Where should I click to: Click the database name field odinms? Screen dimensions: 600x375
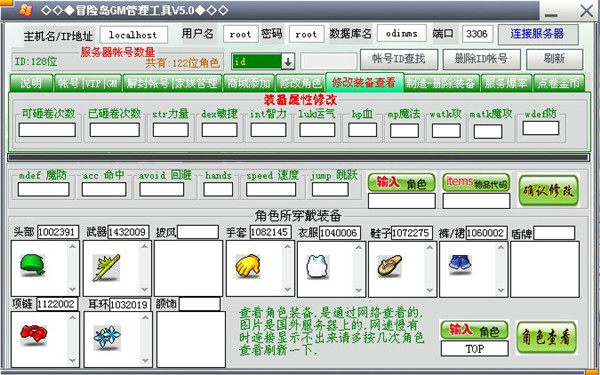402,34
